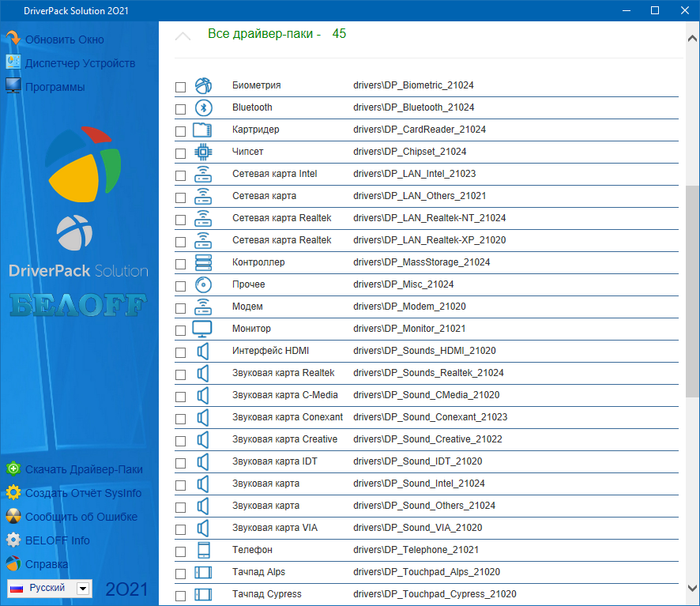The image size is (700, 606).
Task: Check the Bluetooth driver pack checkbox
Action: click(181, 108)
